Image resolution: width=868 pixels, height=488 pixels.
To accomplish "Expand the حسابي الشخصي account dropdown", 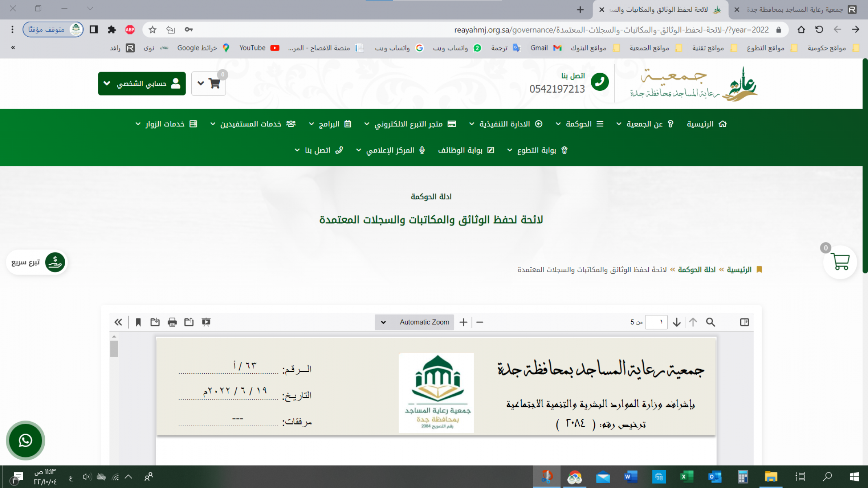I will tap(142, 83).
